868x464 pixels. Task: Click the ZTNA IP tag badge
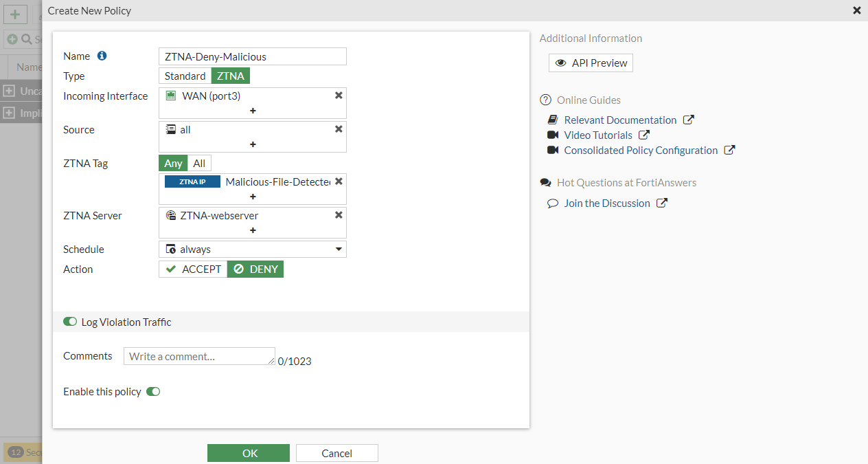point(192,181)
